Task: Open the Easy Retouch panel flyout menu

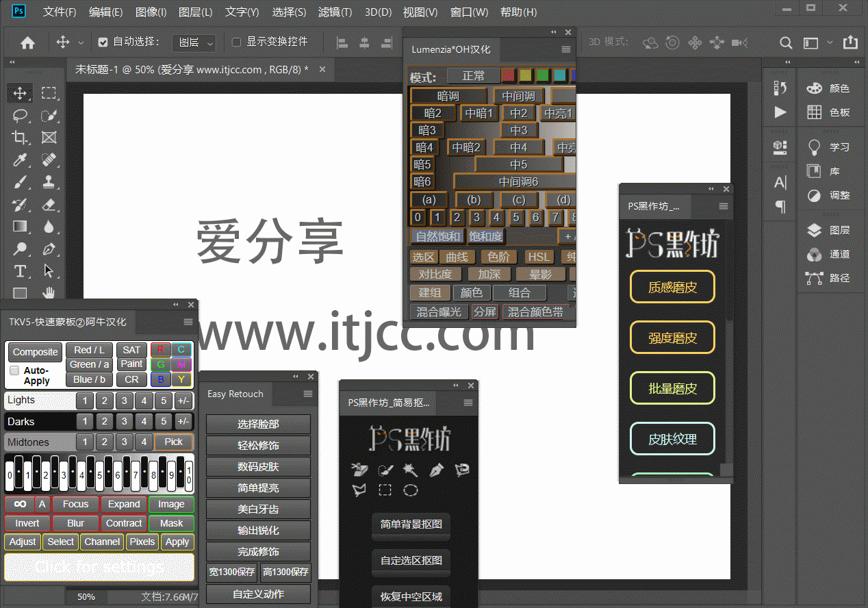Action: coord(308,394)
